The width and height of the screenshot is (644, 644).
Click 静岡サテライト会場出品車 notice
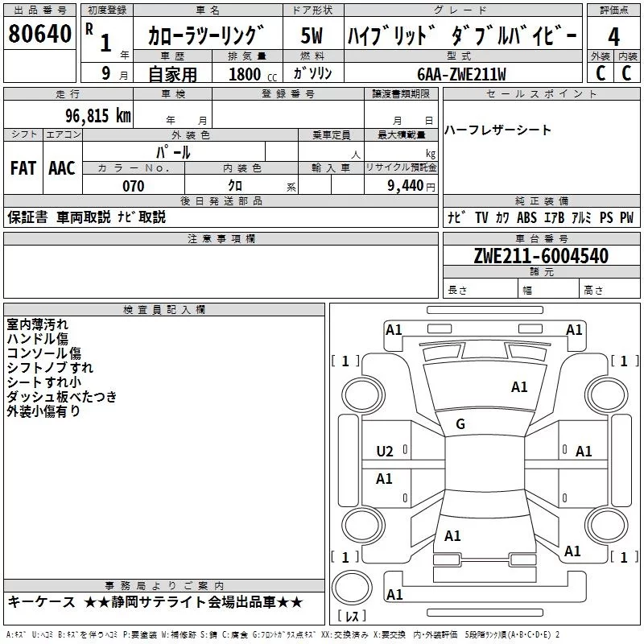193,602
